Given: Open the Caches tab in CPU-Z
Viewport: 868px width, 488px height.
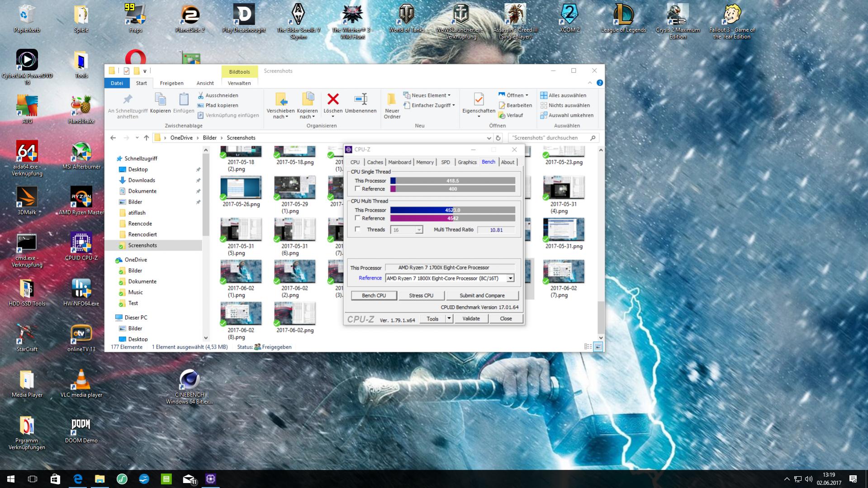Looking at the screenshot, I should click(375, 162).
